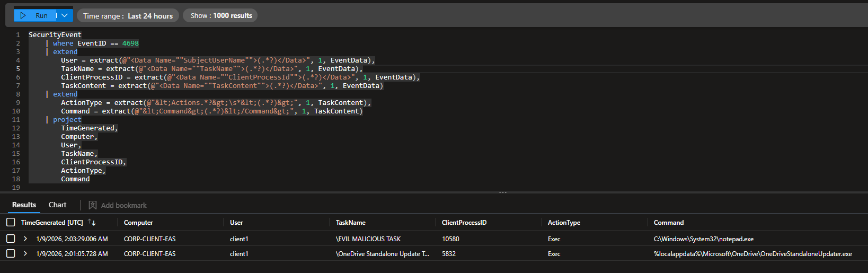Click the Run play triangle icon

23,15
